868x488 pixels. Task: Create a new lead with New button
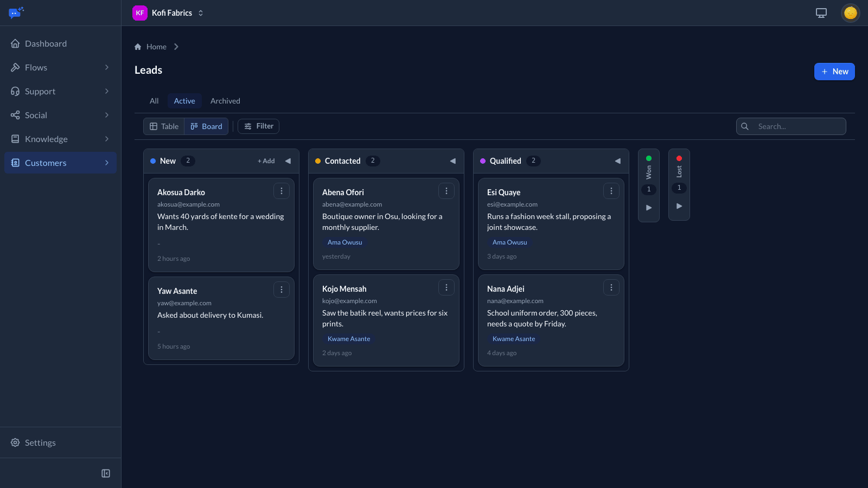click(834, 72)
